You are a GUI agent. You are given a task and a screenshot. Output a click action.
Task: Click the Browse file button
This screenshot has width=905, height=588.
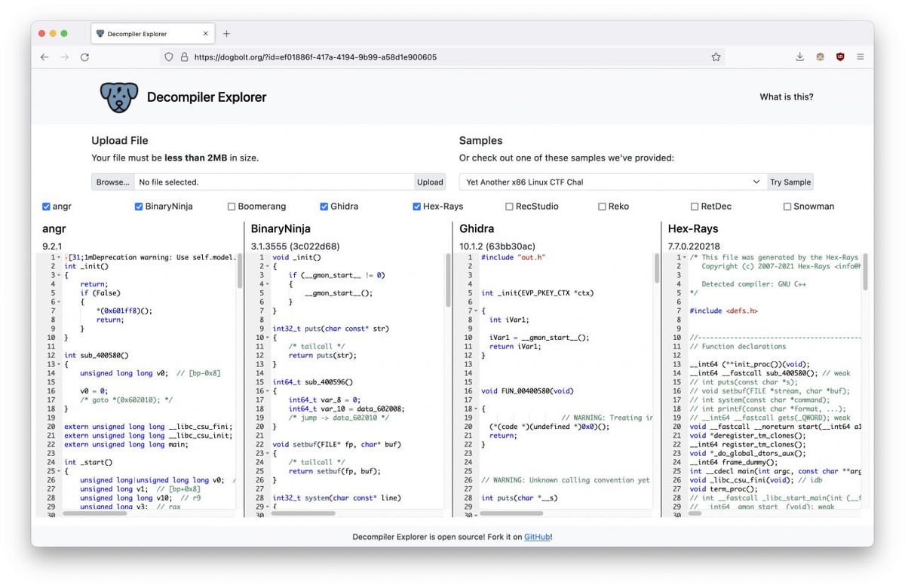(x=113, y=182)
